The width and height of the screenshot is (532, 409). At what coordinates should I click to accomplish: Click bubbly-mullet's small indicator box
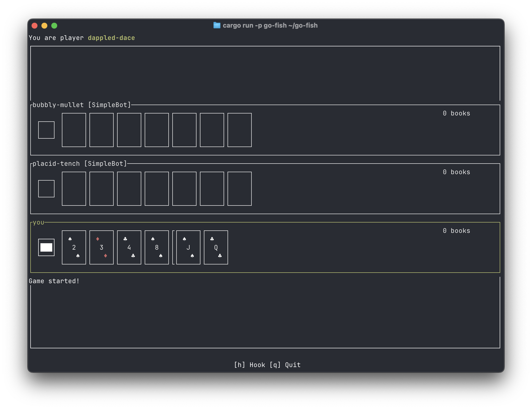point(46,130)
